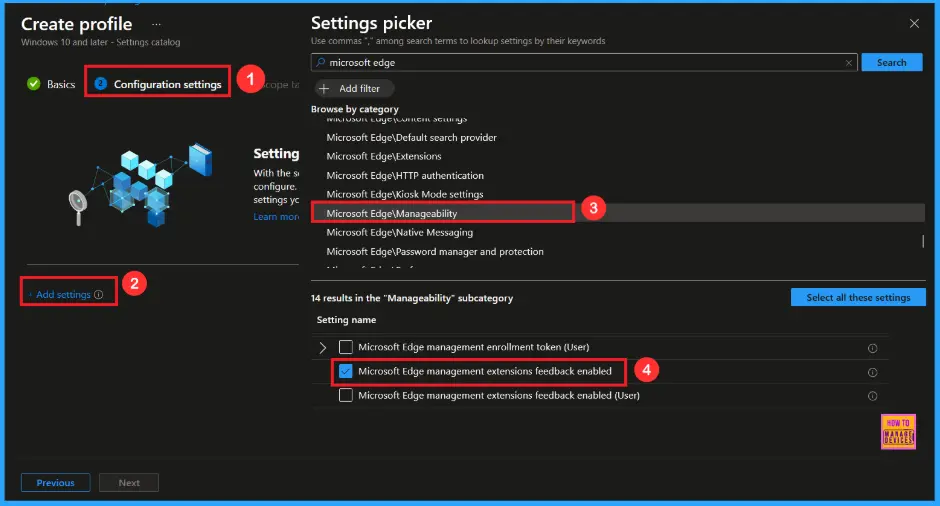
Task: Click the Setting name column header
Action: point(346,320)
